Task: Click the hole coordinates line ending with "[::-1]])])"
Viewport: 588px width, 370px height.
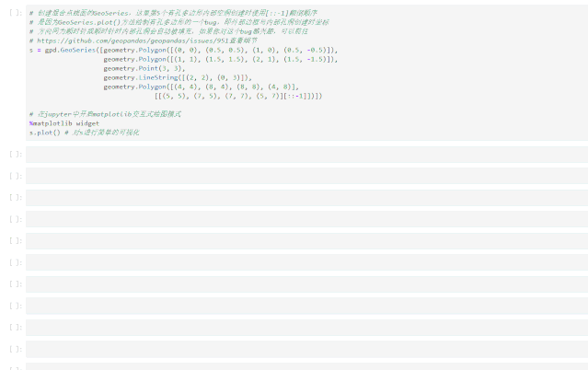Action: (x=238, y=96)
